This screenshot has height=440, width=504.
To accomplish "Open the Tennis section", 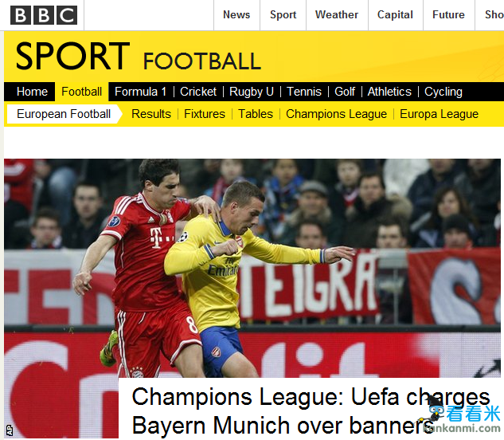I will pos(303,92).
